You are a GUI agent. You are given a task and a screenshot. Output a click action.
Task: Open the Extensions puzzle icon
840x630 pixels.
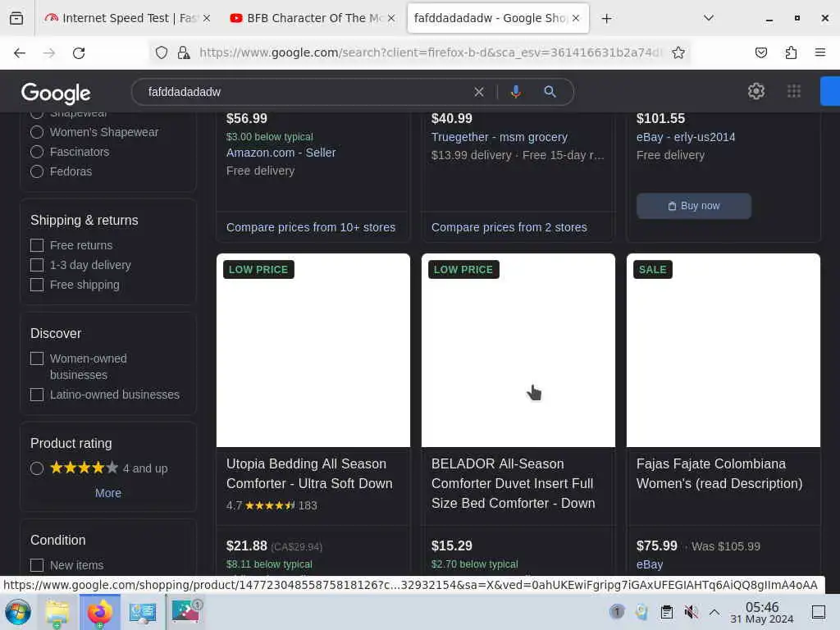coord(791,52)
